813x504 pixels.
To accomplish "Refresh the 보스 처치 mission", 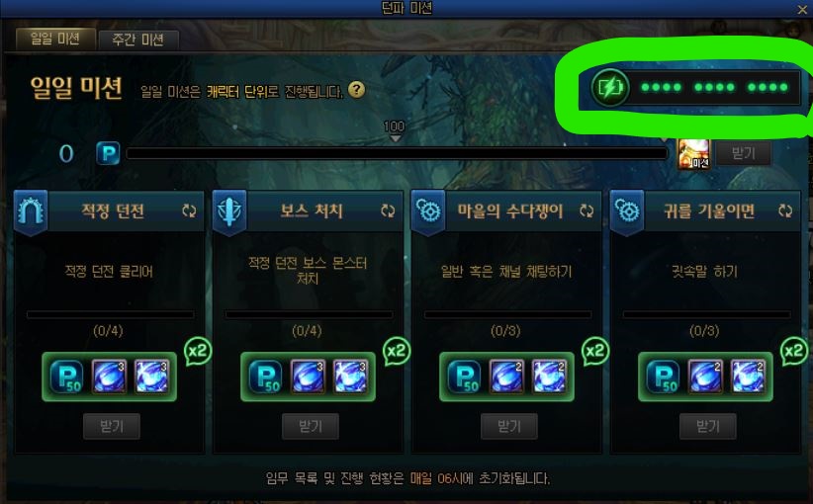I will click(x=388, y=210).
